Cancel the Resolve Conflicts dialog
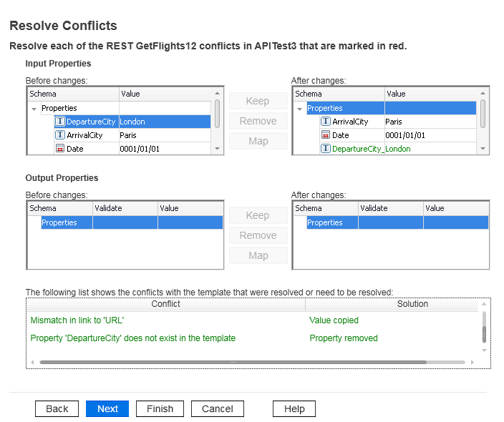The width and height of the screenshot is (504, 422). point(217,408)
